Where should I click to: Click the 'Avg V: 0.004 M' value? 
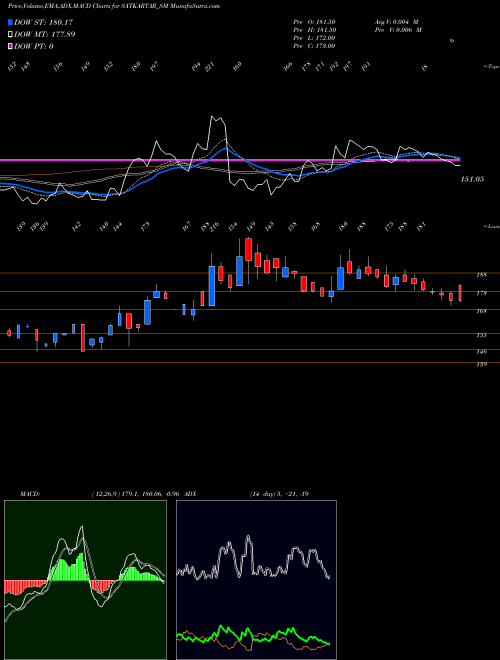pyautogui.click(x=396, y=22)
